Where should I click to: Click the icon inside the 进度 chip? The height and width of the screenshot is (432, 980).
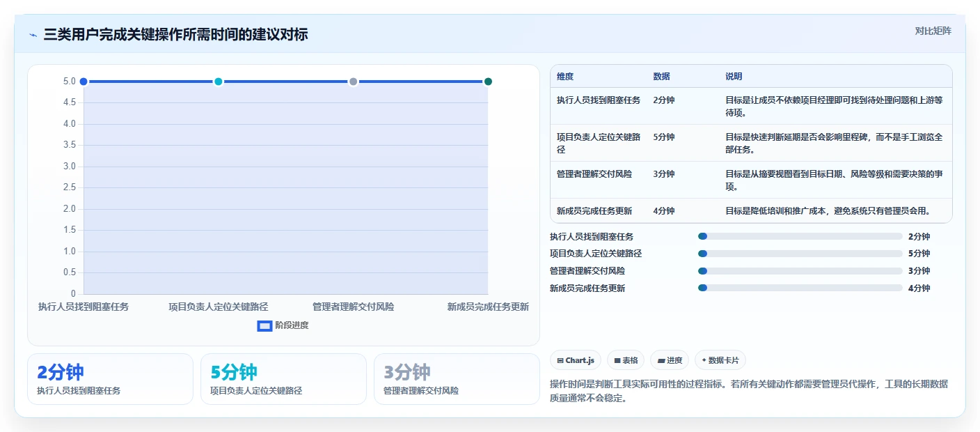(x=661, y=361)
